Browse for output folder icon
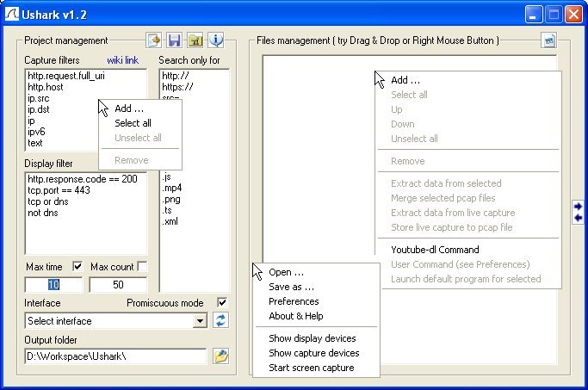This screenshot has width=588, height=390. (x=221, y=356)
